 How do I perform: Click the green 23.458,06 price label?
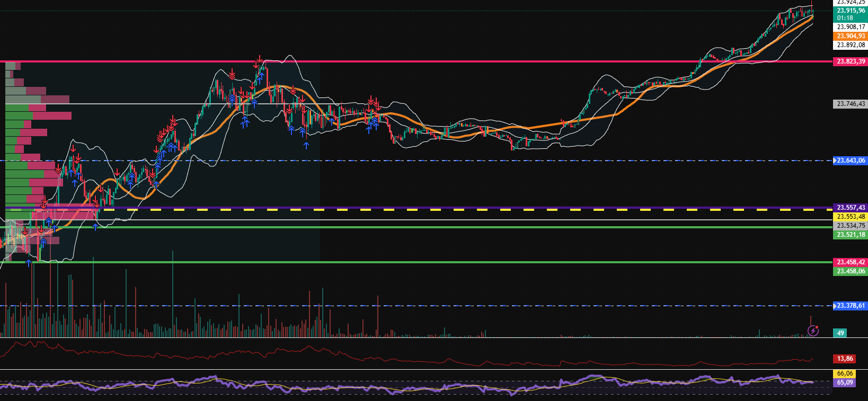click(851, 271)
